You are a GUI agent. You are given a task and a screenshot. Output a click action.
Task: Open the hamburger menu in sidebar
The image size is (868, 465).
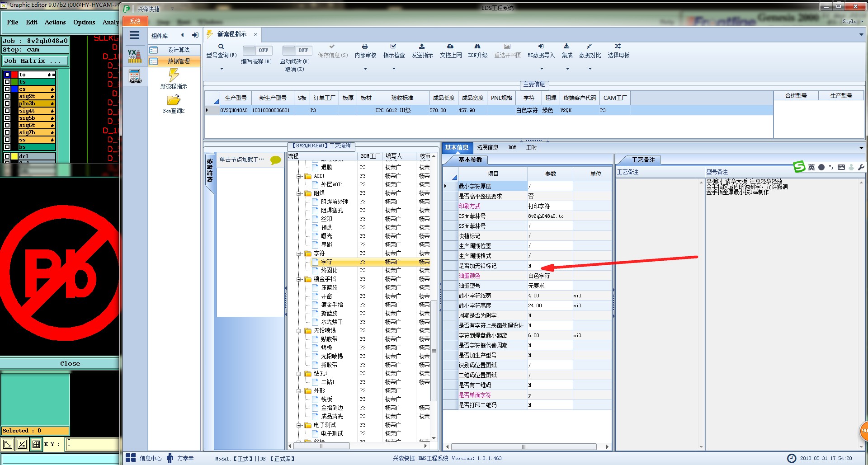coord(134,35)
